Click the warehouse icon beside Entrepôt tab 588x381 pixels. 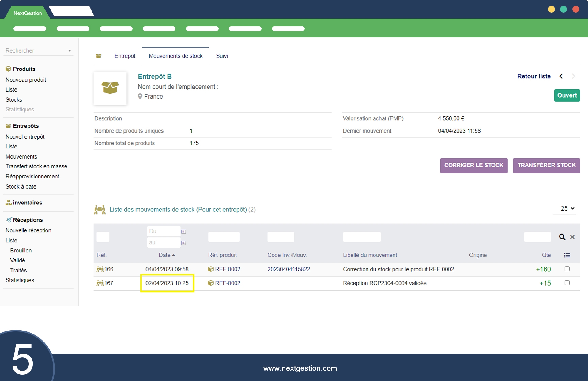pyautogui.click(x=99, y=56)
